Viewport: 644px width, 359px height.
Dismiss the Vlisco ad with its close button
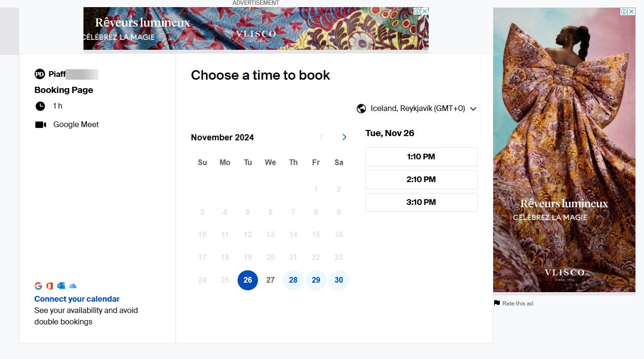pos(631,11)
